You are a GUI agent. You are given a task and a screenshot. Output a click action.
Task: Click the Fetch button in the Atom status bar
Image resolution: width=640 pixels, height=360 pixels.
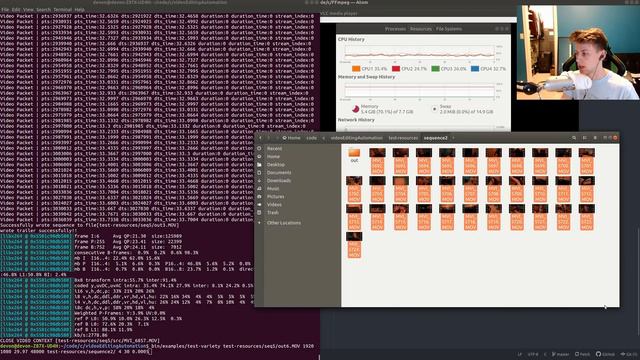[x=582, y=354]
